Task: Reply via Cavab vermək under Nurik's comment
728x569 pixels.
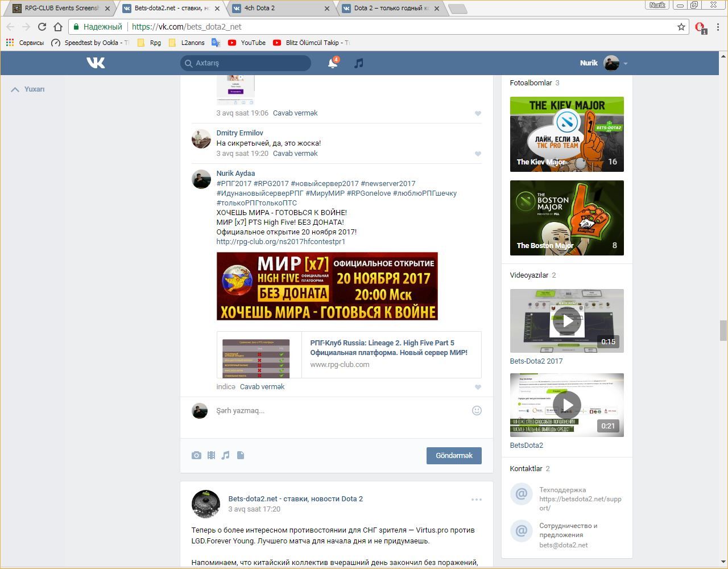Action: coord(262,387)
